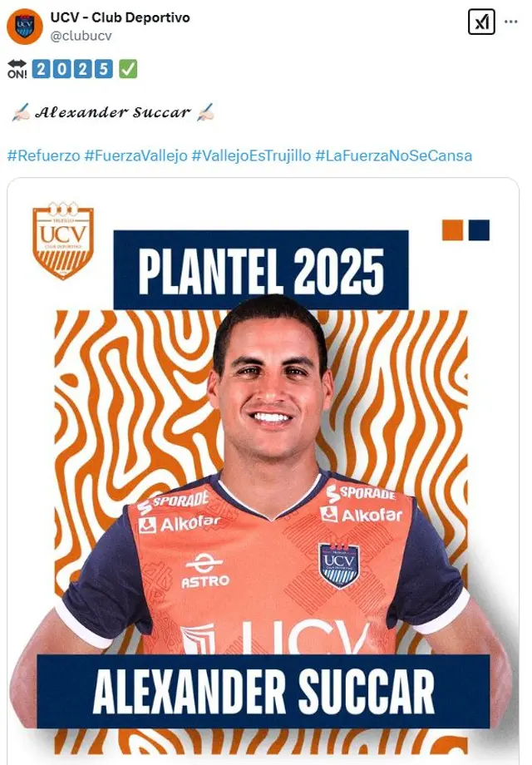The image size is (532, 765).
Task: Open the #FuerzaVallejo hashtag
Action: point(136,155)
